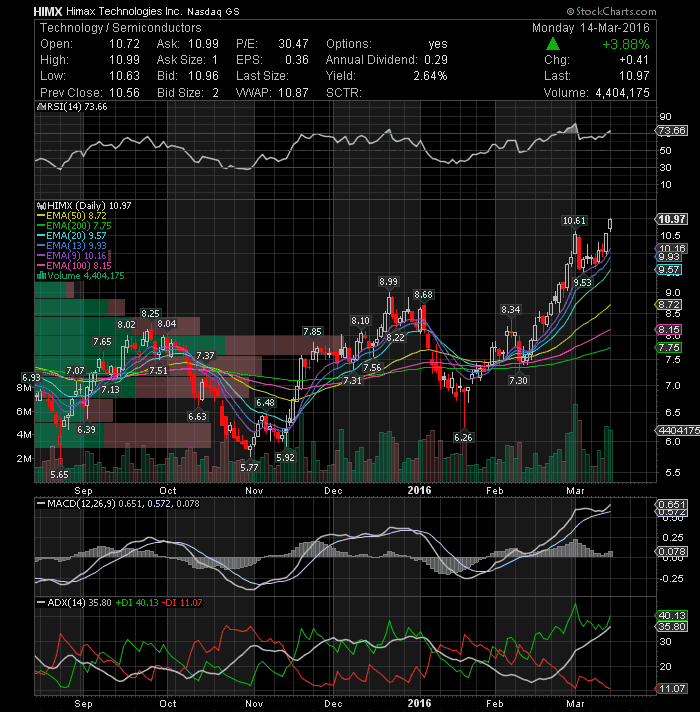Click the 8.25 September high annotation
This screenshot has width=700, height=712.
click(x=150, y=313)
